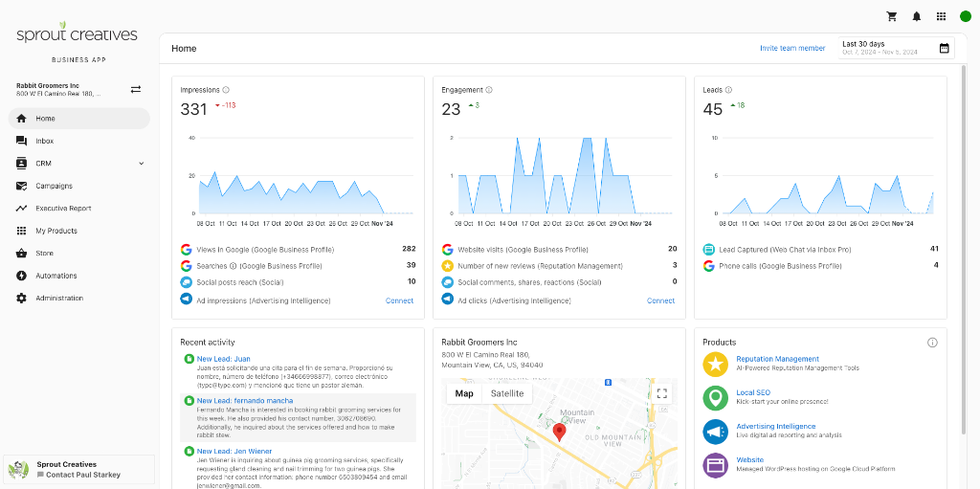Click Connect for Ad impressions
Screen dimensions: 980x489
click(399, 300)
